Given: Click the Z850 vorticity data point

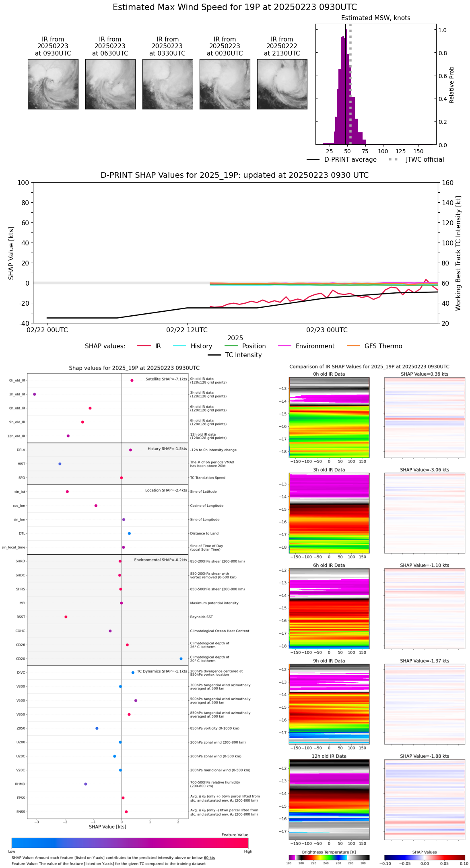Looking at the screenshot, I should [97, 728].
